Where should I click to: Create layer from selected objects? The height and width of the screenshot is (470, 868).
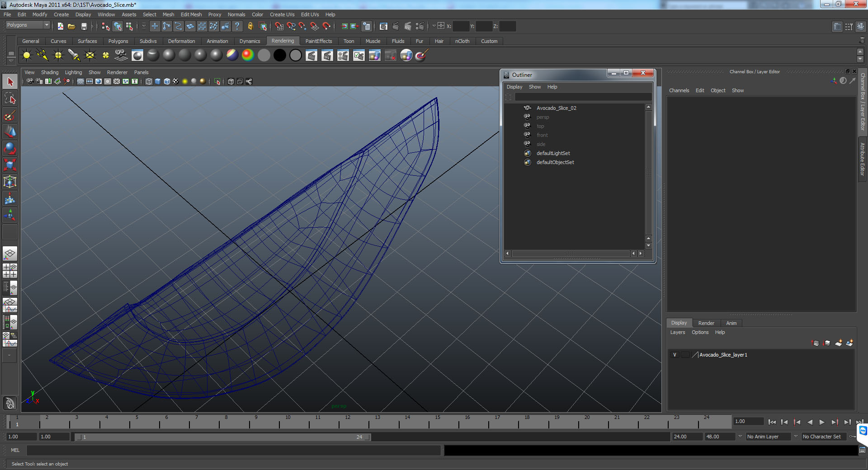click(x=849, y=343)
